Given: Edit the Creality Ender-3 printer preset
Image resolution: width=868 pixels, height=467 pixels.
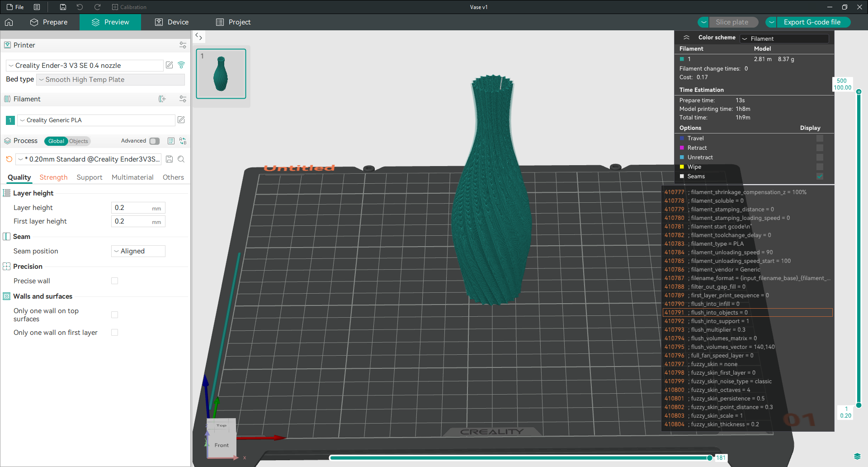Looking at the screenshot, I should [170, 65].
